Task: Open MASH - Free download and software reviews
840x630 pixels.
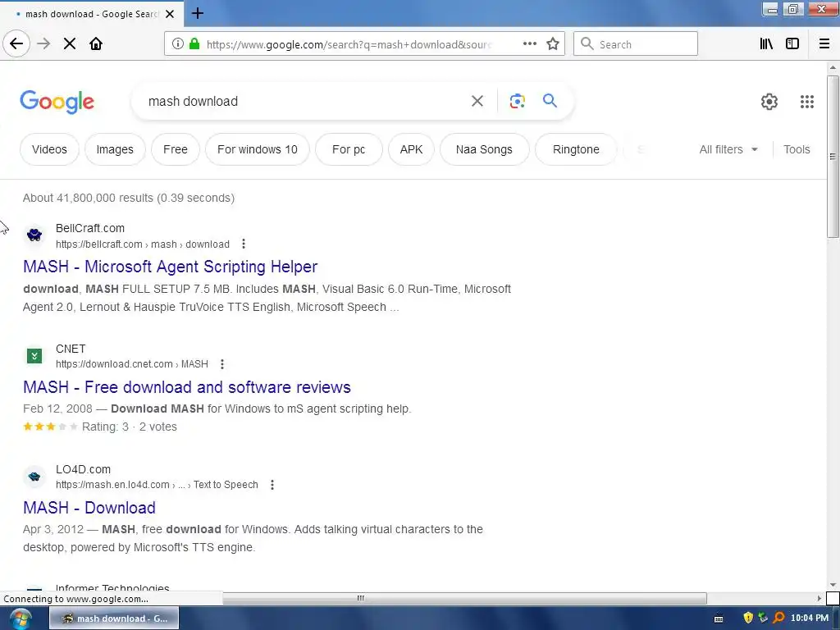Action: tap(187, 387)
